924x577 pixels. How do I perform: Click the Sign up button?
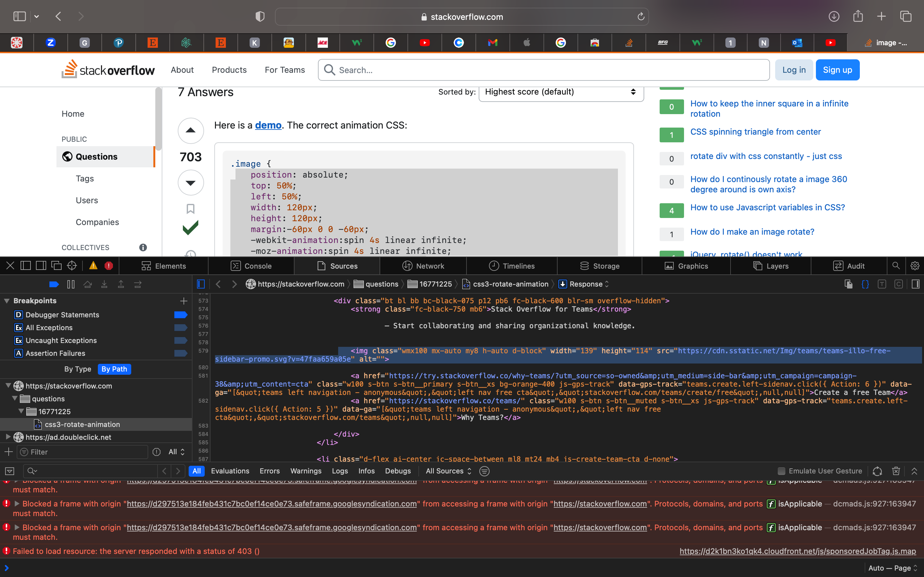(x=837, y=70)
